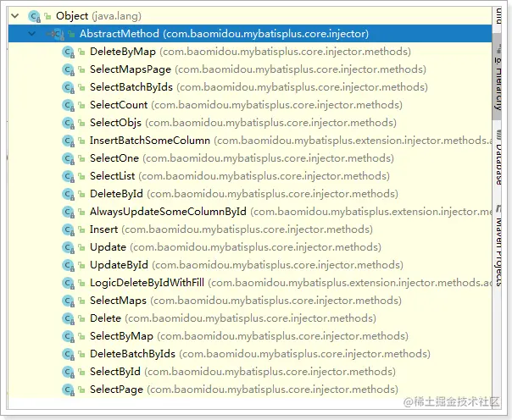
Task: Select AbstractMethod in the hierarchy tree
Action: [250, 34]
